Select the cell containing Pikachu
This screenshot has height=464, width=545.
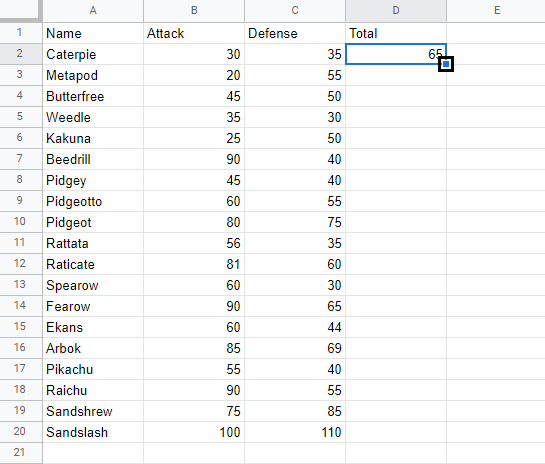tap(93, 369)
